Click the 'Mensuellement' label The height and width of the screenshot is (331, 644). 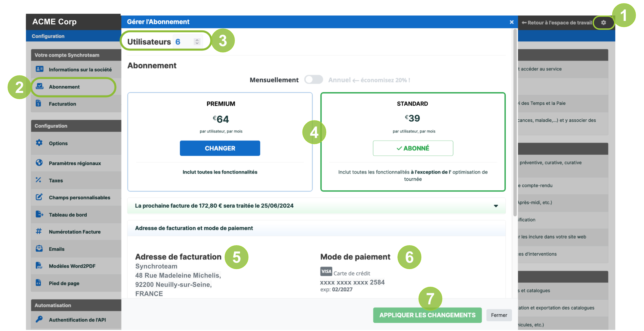274,80
